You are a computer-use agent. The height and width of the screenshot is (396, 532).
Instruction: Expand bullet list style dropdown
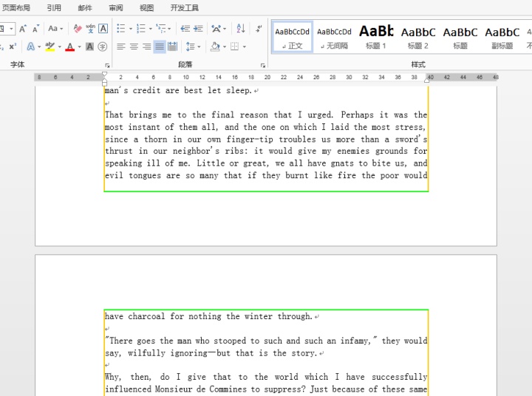pos(131,29)
